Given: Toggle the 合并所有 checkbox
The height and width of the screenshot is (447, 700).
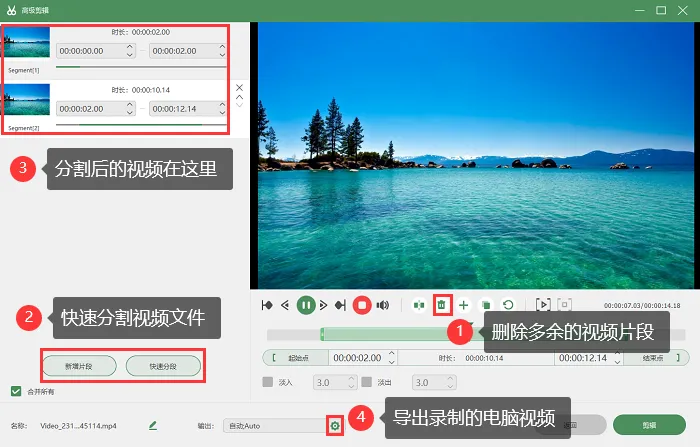Looking at the screenshot, I should (16, 392).
